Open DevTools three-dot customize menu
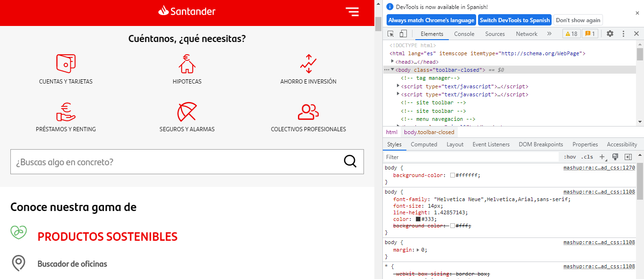 click(x=623, y=34)
